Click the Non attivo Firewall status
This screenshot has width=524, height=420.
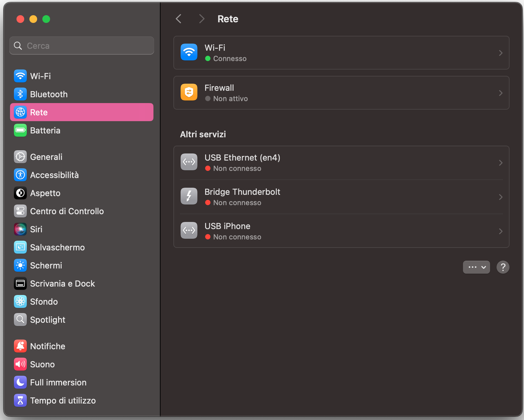[230, 99]
